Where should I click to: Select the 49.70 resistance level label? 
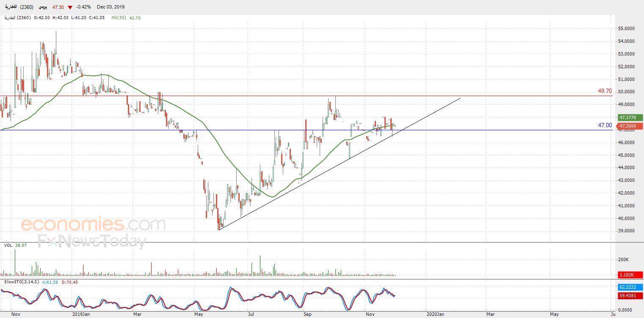click(x=605, y=91)
